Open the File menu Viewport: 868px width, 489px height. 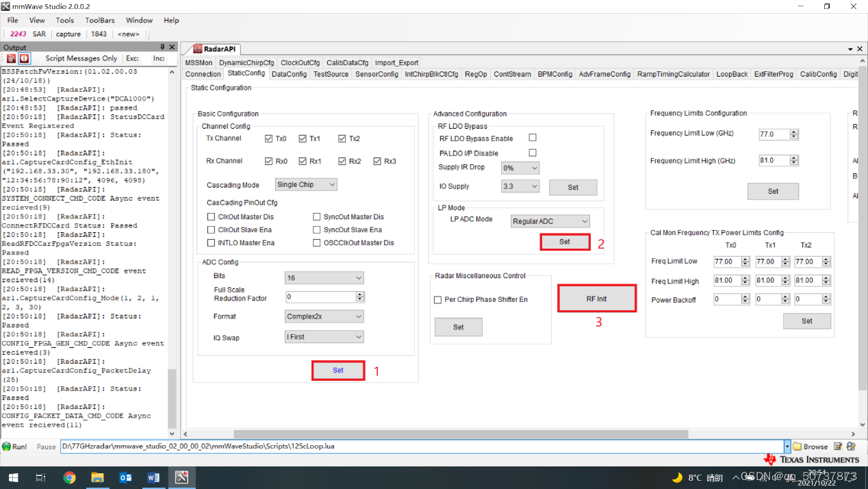coord(12,21)
